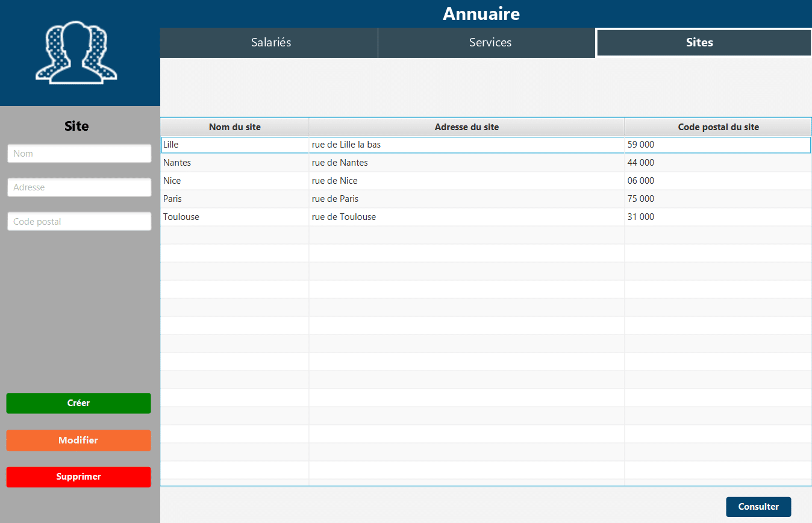This screenshot has height=523, width=812.
Task: Click the Code postal du site column header
Action: point(717,127)
